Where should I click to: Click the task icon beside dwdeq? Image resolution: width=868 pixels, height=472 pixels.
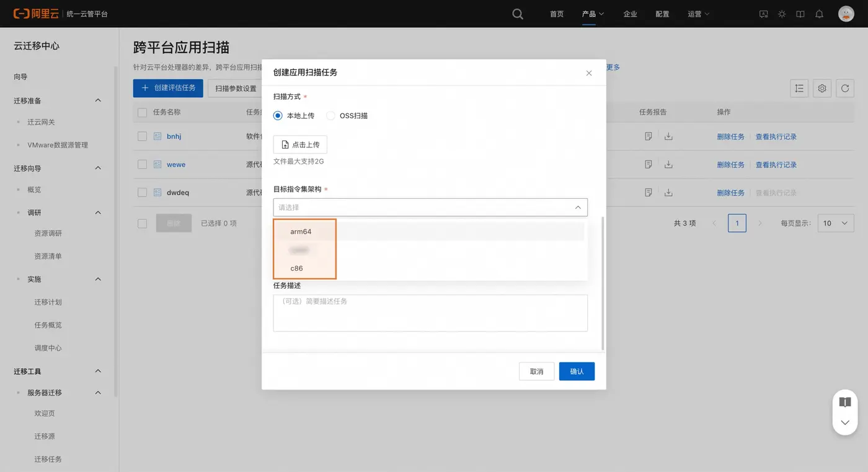[x=157, y=192]
